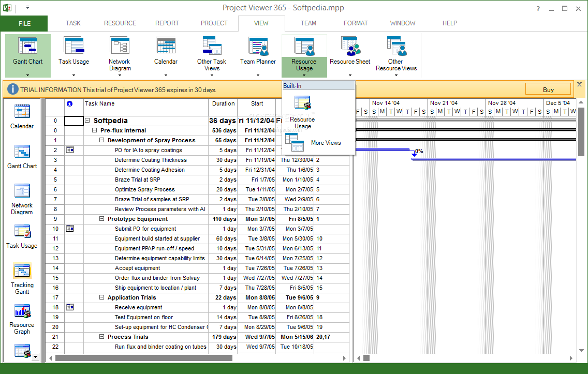588x374 pixels.
Task: Click the Start column header
Action: coord(257,107)
